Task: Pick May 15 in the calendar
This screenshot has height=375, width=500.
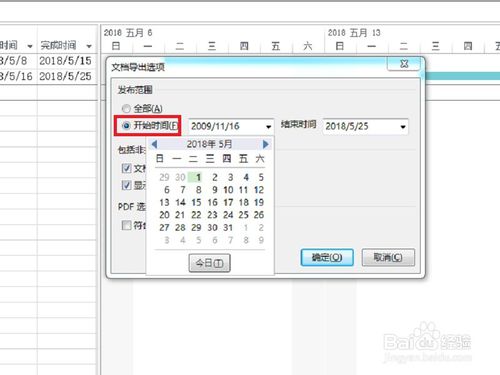Action: [x=196, y=202]
